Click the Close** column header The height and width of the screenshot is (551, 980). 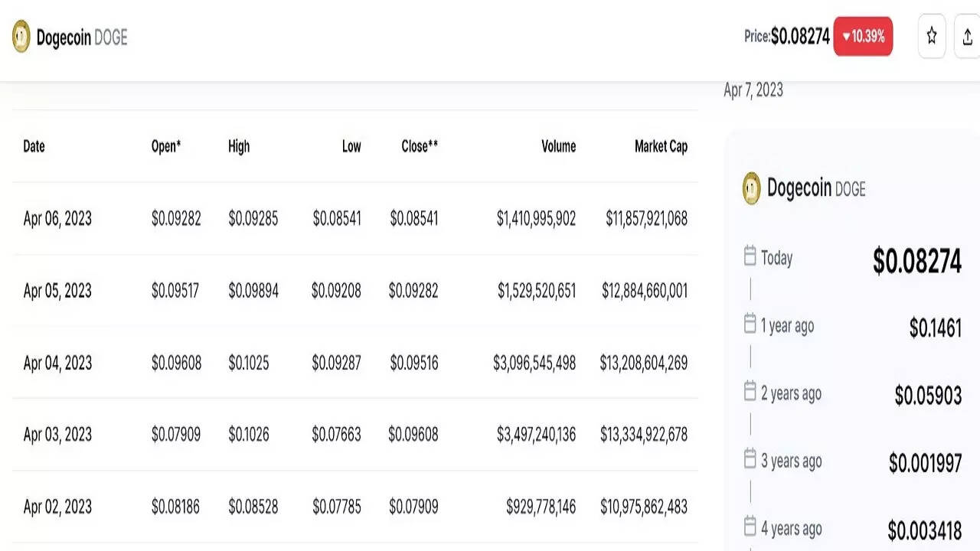click(420, 146)
